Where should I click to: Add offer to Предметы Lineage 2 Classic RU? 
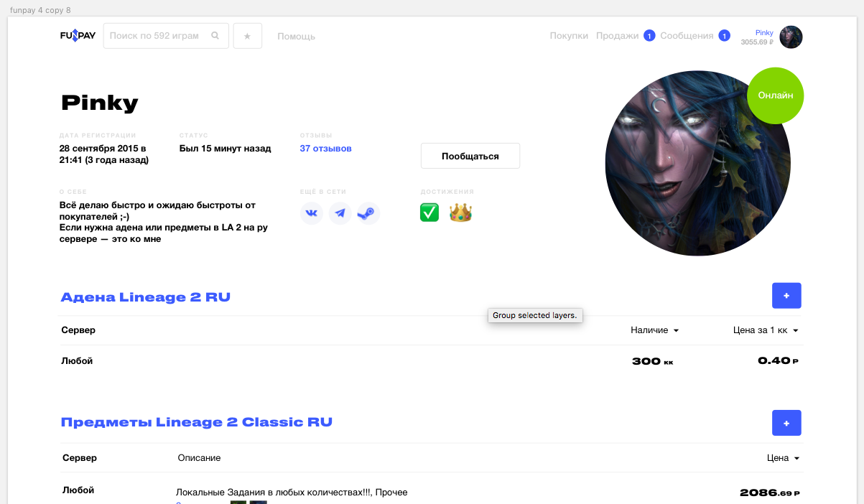click(x=786, y=423)
